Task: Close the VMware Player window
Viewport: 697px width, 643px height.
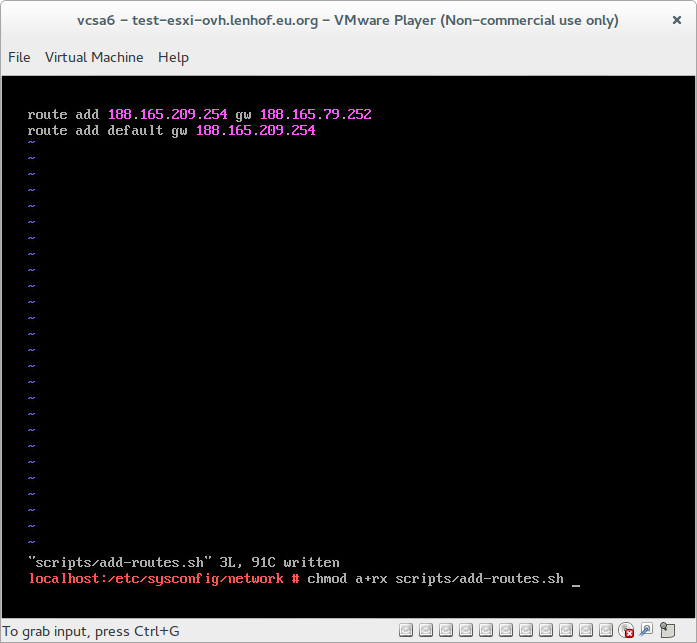Action: (677, 20)
